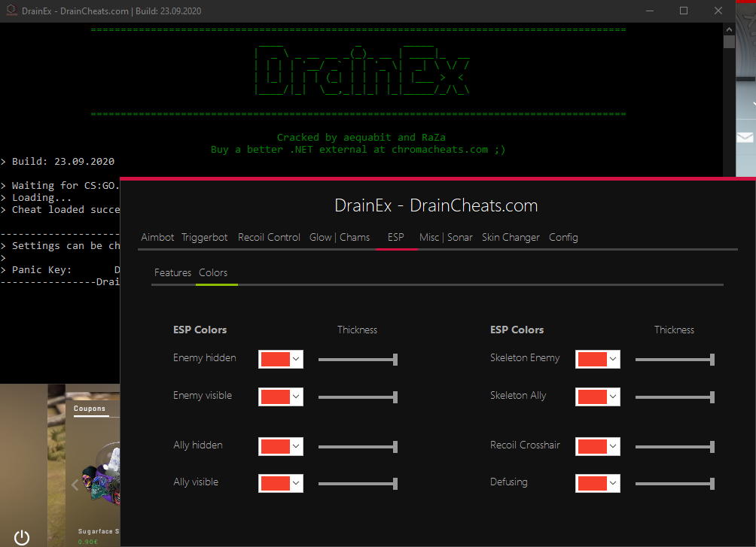Click the Skeleton Ally red color swatch

pos(592,397)
